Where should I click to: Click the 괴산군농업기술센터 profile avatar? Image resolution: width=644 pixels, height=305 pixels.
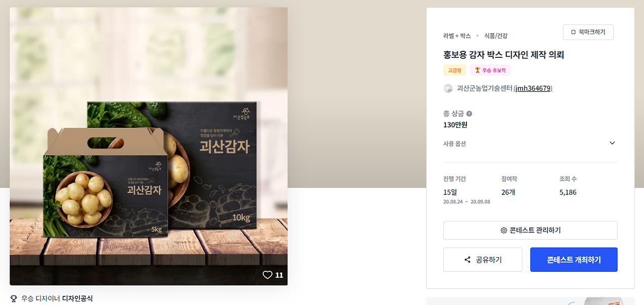[x=448, y=89]
